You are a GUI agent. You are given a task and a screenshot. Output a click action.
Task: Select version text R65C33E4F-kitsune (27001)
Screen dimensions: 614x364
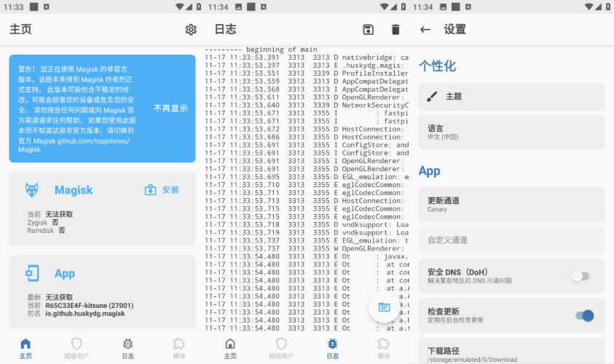[90, 305]
